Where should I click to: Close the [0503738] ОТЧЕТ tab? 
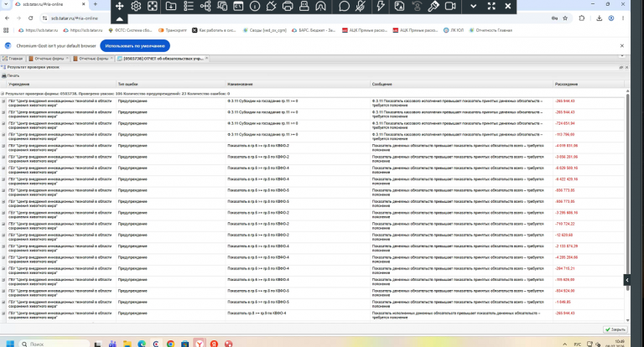[x=206, y=59]
